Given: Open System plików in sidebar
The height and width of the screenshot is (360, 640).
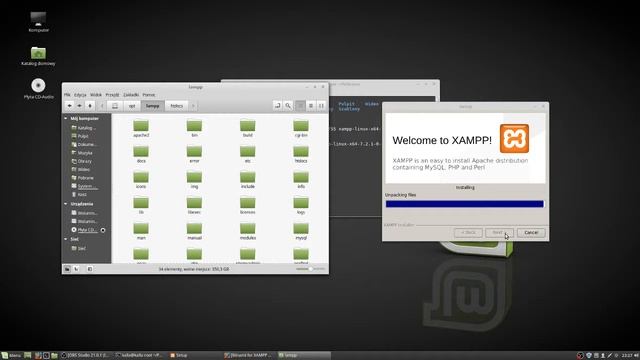Looking at the screenshot, I should coord(84,186).
